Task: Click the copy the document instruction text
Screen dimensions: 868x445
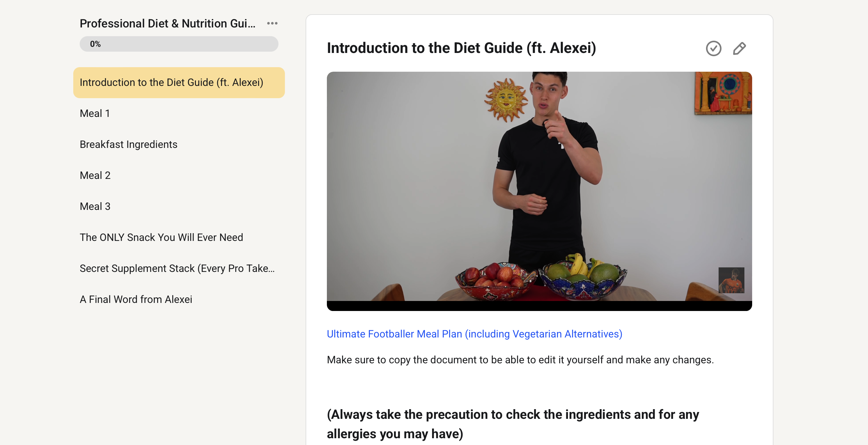Action: [x=520, y=360]
